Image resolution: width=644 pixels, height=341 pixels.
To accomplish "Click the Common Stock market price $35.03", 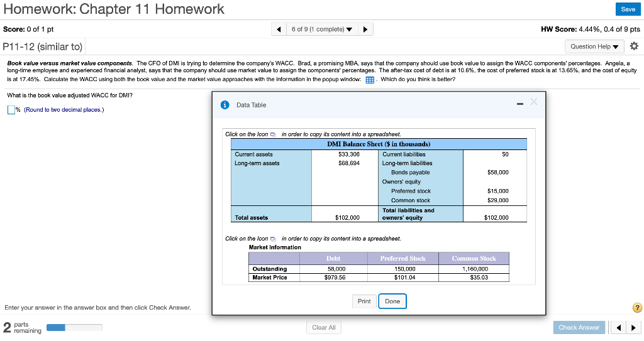I will pos(479,278).
